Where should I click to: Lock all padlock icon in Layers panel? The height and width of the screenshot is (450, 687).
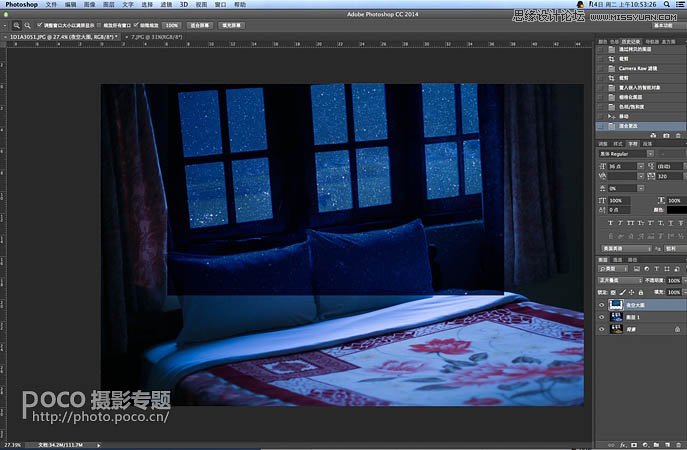641,292
